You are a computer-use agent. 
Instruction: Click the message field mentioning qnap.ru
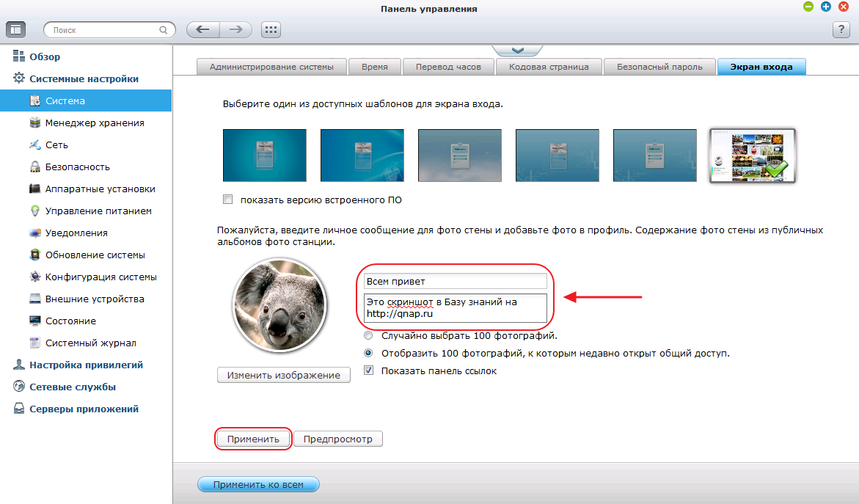456,308
